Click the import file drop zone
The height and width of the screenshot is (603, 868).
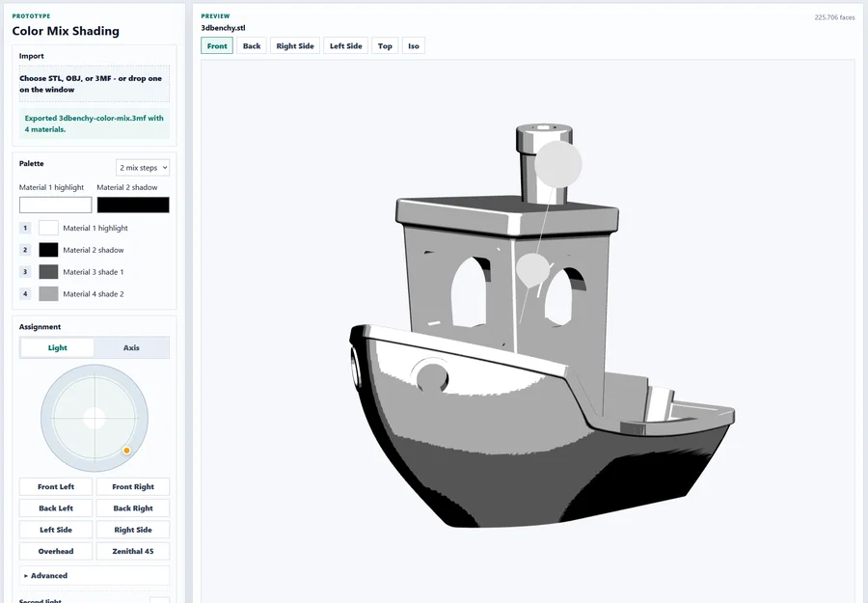click(95, 84)
